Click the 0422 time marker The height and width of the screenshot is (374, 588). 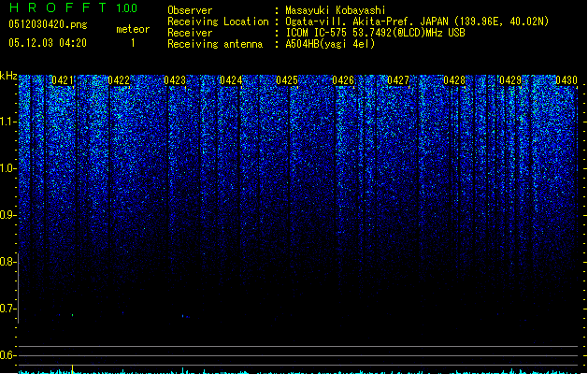(x=119, y=80)
